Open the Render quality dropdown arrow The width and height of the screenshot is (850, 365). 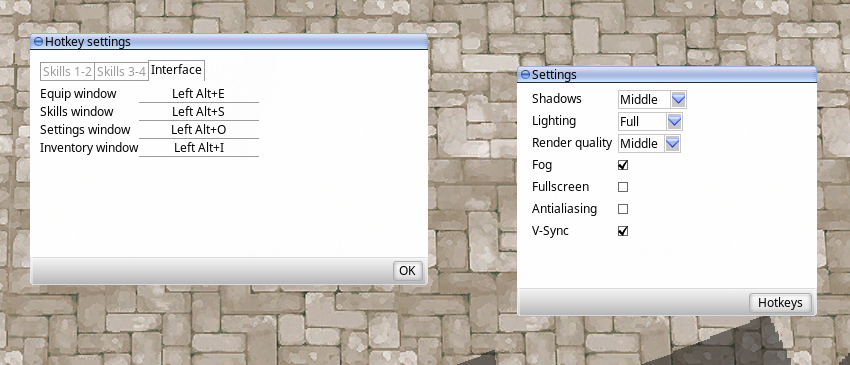672,143
